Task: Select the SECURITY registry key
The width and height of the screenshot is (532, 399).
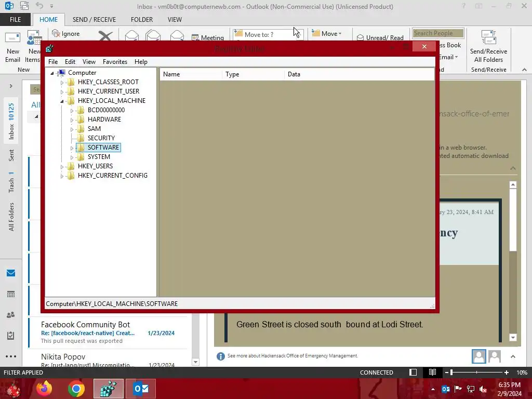Action: pos(101,138)
